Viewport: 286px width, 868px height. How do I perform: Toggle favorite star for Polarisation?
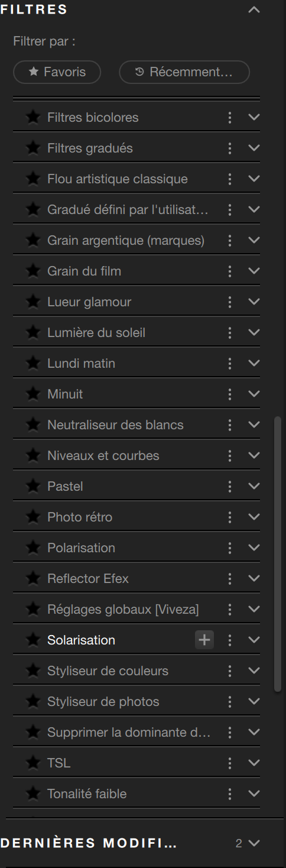(33, 548)
